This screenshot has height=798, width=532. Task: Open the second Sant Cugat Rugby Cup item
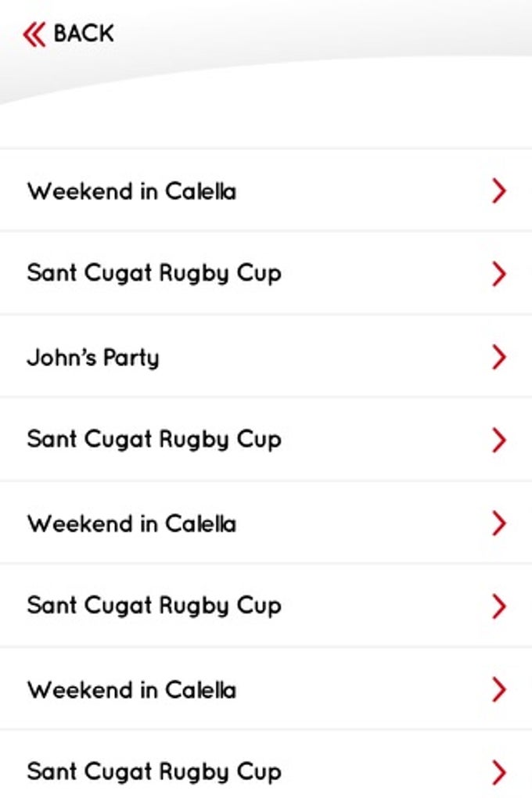[154, 440]
